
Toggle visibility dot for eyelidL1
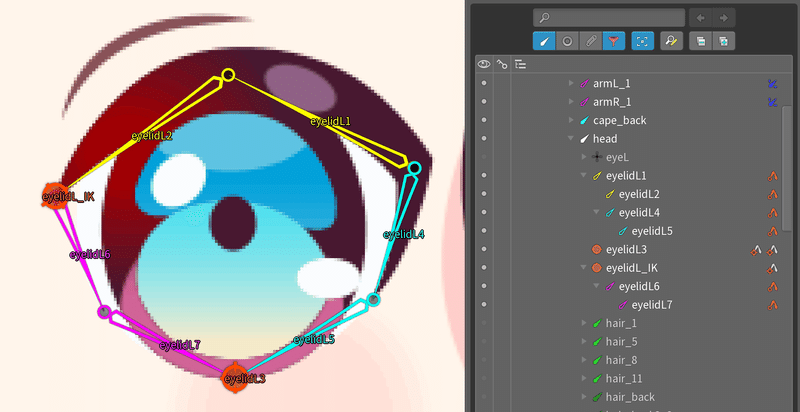pyautogui.click(x=484, y=175)
